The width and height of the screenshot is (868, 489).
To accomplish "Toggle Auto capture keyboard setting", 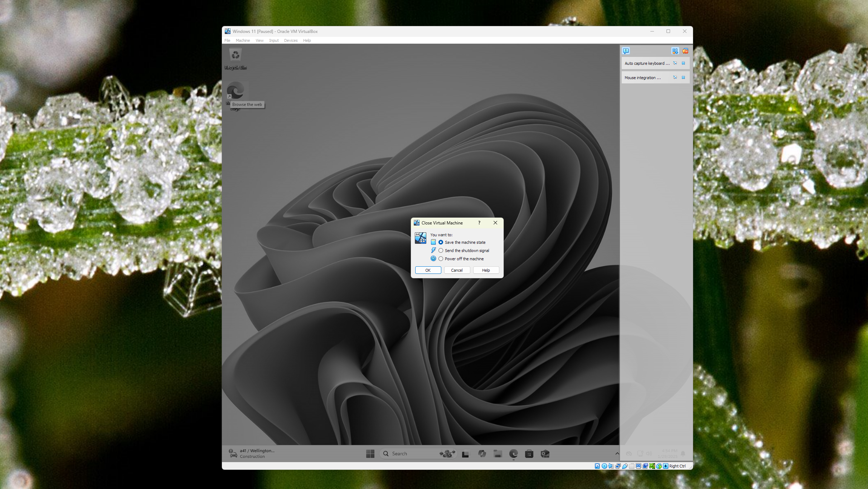I will pyautogui.click(x=674, y=63).
